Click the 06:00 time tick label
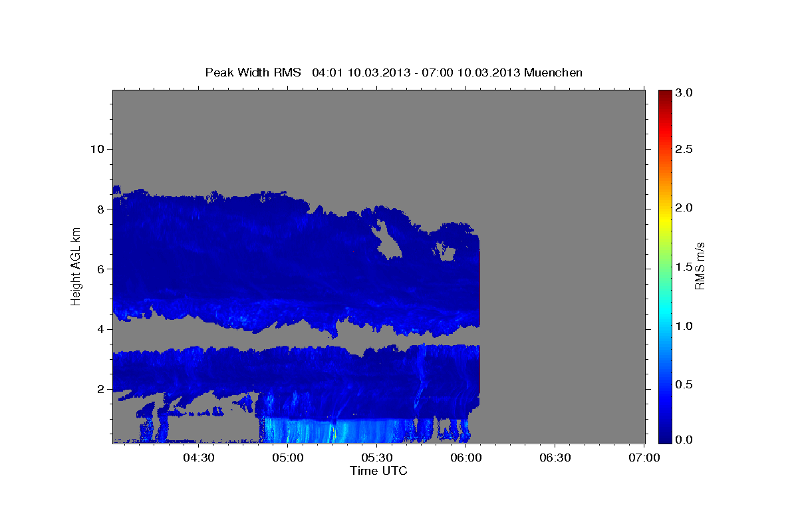 [x=465, y=458]
